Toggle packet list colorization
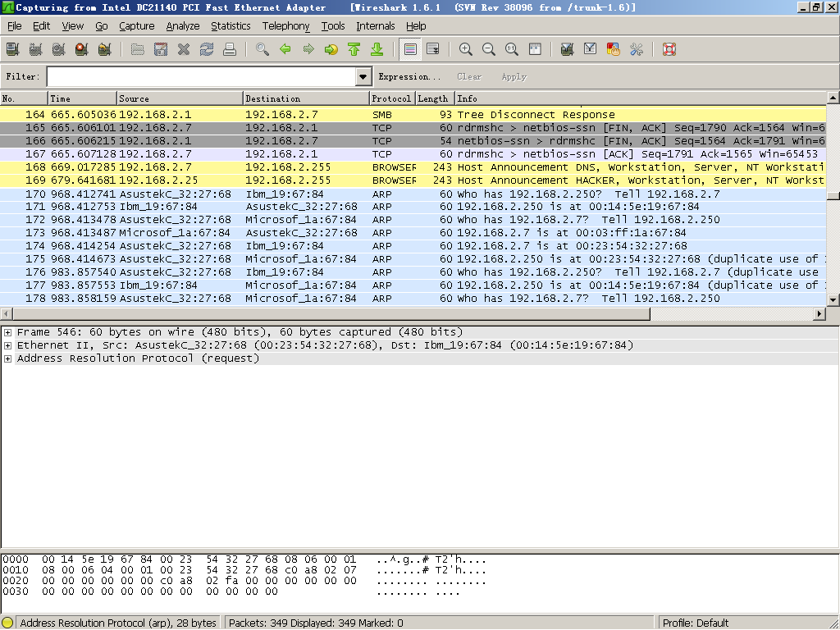The image size is (840, 630). tap(410, 49)
